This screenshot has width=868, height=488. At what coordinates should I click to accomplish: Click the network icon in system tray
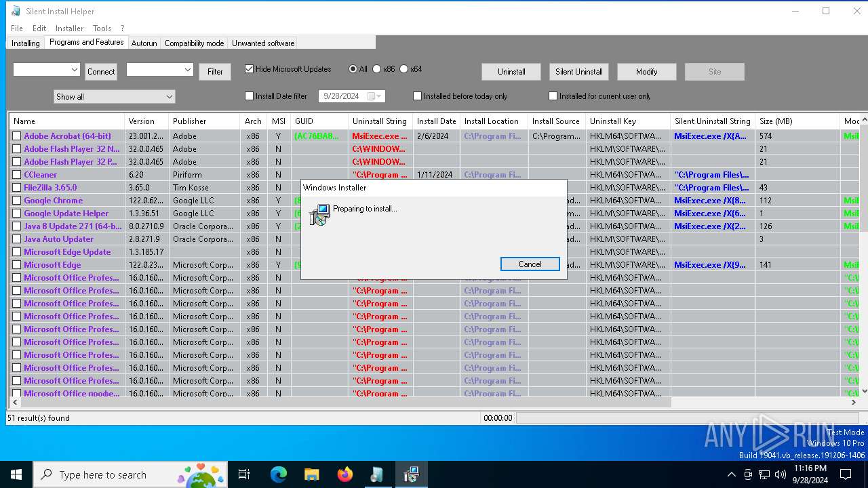point(764,474)
